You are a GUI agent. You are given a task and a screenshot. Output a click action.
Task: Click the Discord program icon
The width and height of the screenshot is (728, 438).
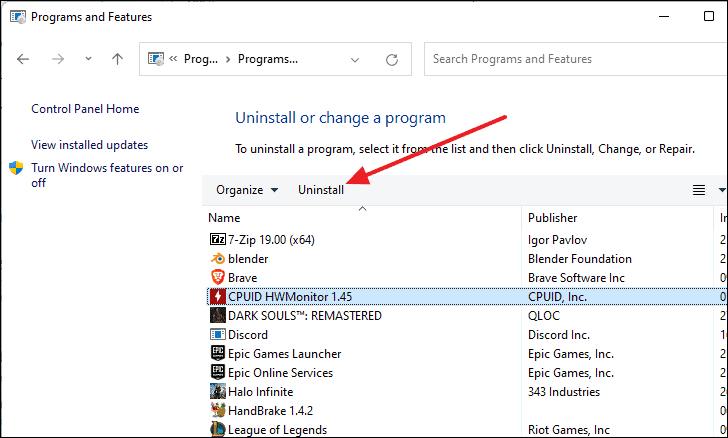coord(218,334)
